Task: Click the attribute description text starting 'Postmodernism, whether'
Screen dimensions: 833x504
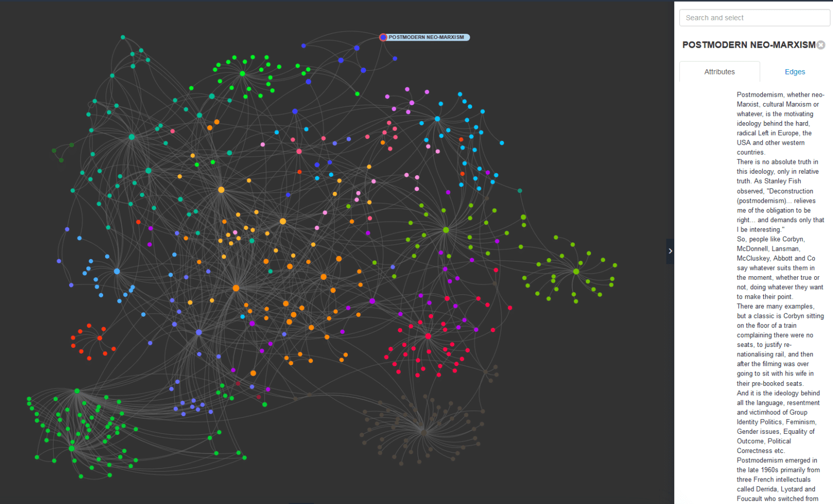Action: point(780,95)
